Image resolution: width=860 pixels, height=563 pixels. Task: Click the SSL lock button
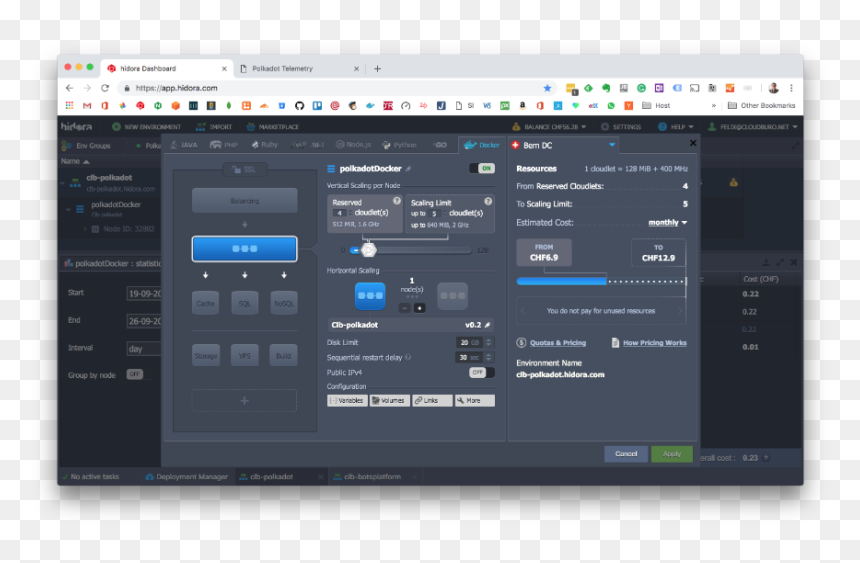click(244, 170)
